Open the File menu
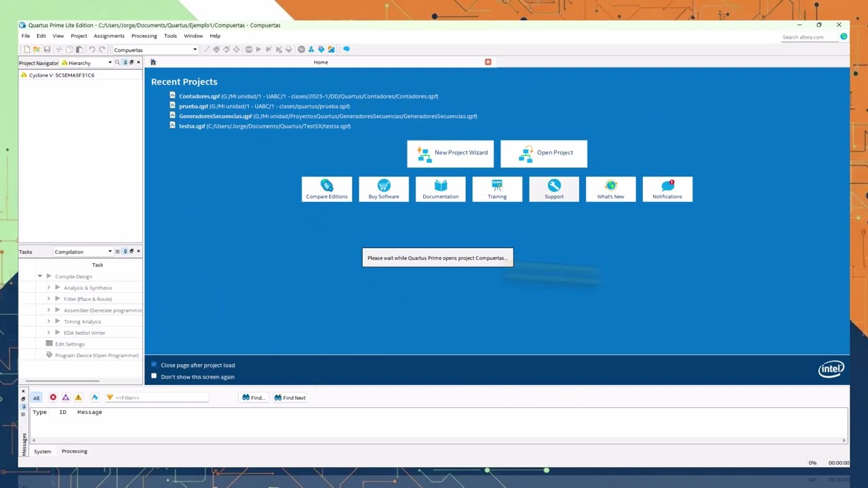Screen dimensions: 868x488 [x=26, y=36]
